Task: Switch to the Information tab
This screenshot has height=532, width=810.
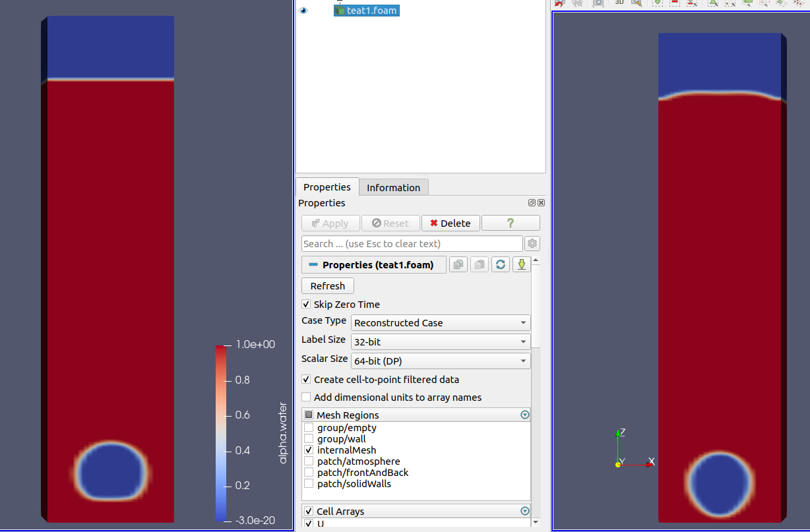Action: click(393, 188)
